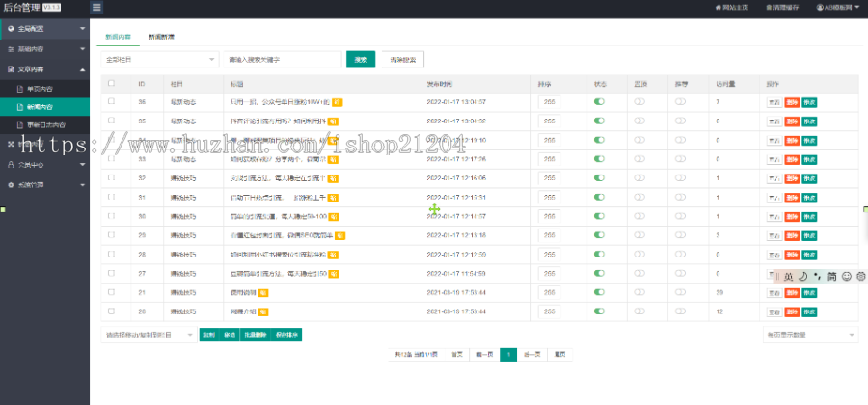
Task: Open the 每页显示数量 per-page dropdown
Action: tap(810, 335)
